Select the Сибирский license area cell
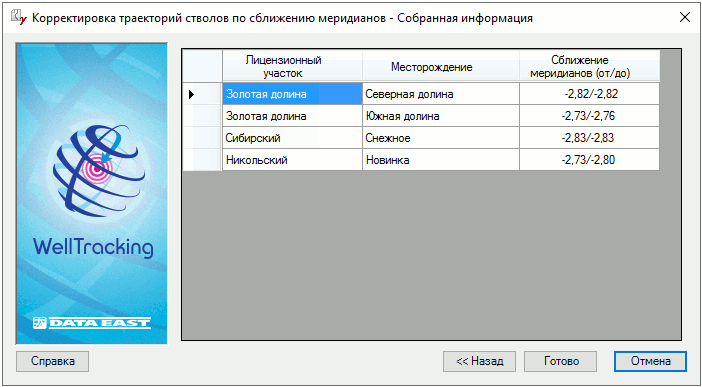This screenshot has height=387, width=702. [x=292, y=138]
